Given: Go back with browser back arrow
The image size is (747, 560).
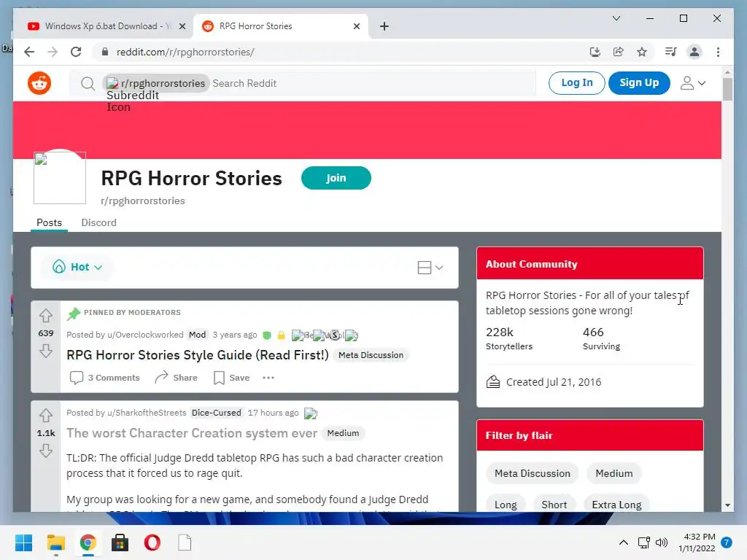Looking at the screenshot, I should point(29,52).
